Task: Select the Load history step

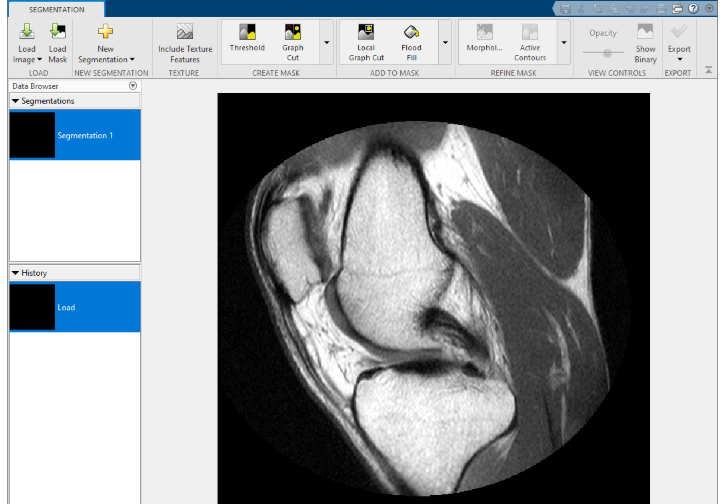Action: click(75, 307)
